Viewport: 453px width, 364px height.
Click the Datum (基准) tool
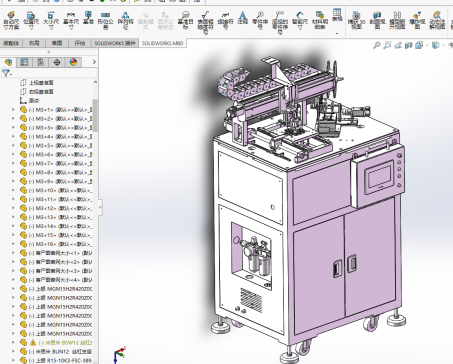[88, 18]
